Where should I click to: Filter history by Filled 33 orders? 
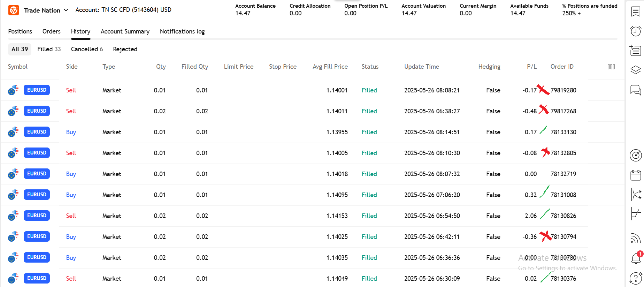click(49, 49)
